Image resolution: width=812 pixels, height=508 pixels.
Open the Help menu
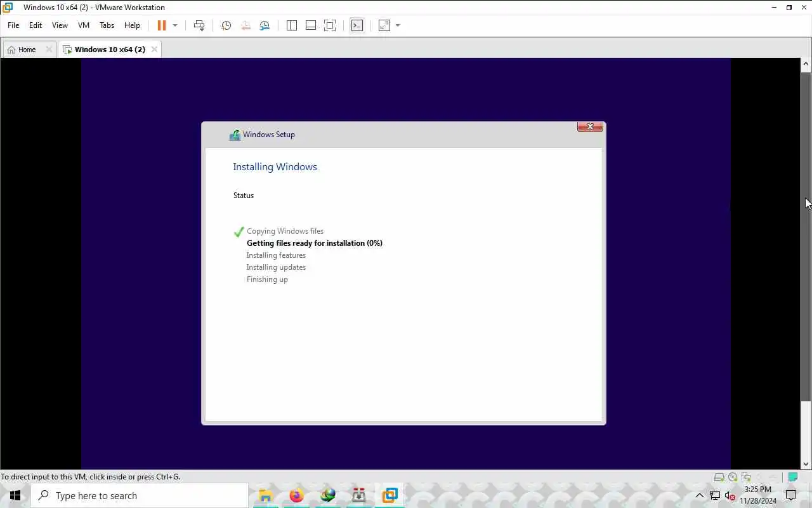point(132,25)
